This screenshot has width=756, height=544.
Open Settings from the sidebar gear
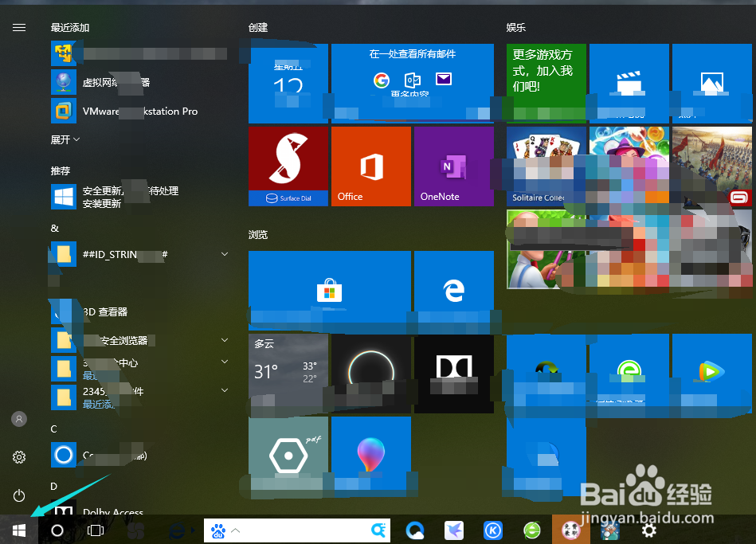pyautogui.click(x=18, y=457)
